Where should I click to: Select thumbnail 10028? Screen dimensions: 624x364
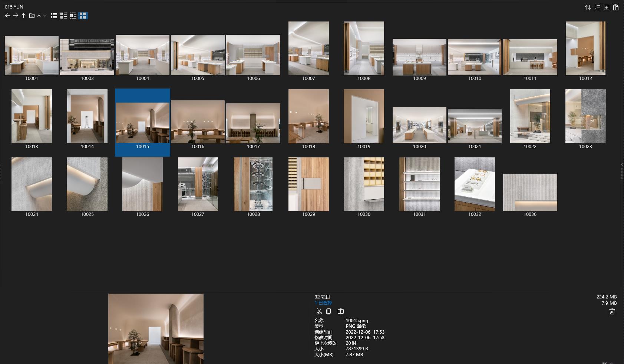pos(253,184)
